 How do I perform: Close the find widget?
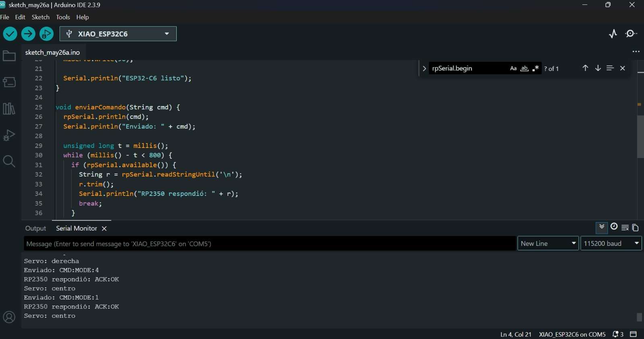click(x=623, y=68)
